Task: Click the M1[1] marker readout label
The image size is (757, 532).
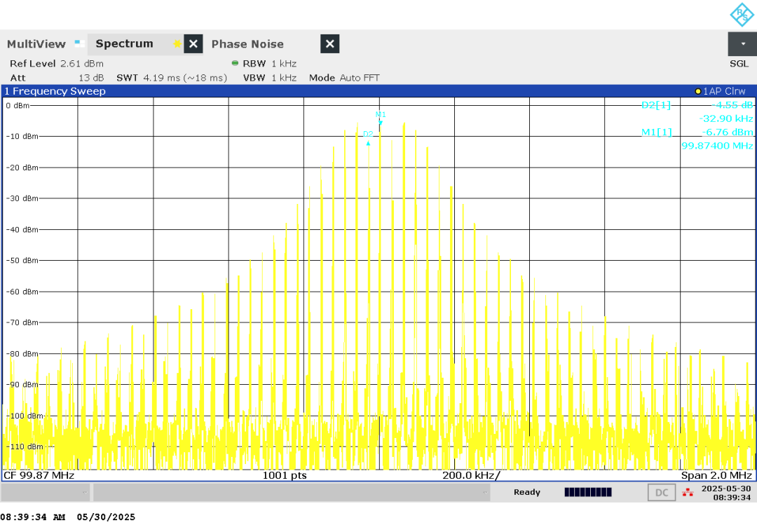Action: [656, 132]
